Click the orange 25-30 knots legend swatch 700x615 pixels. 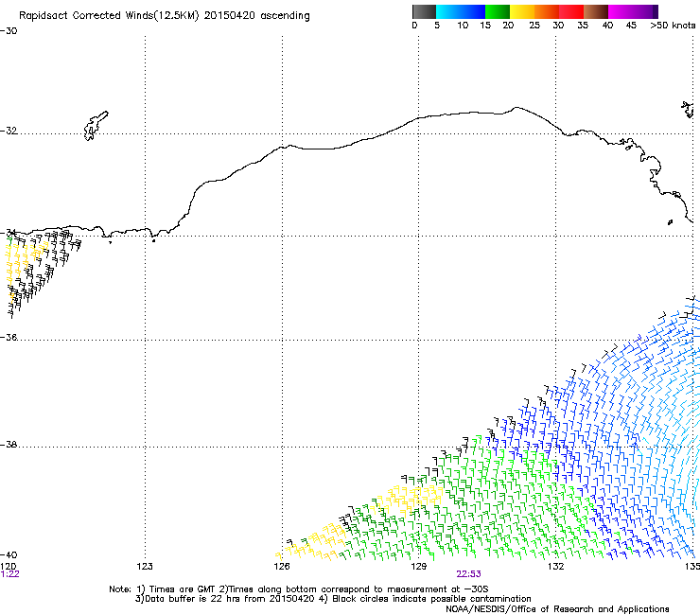[547, 11]
